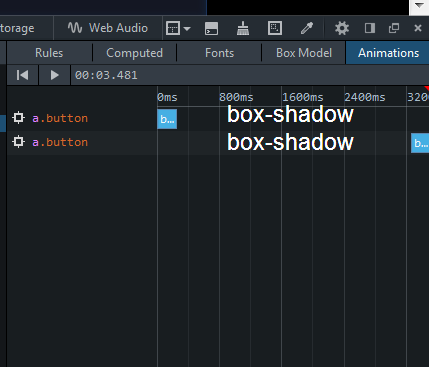Pop devtools into separate window

(x=394, y=28)
